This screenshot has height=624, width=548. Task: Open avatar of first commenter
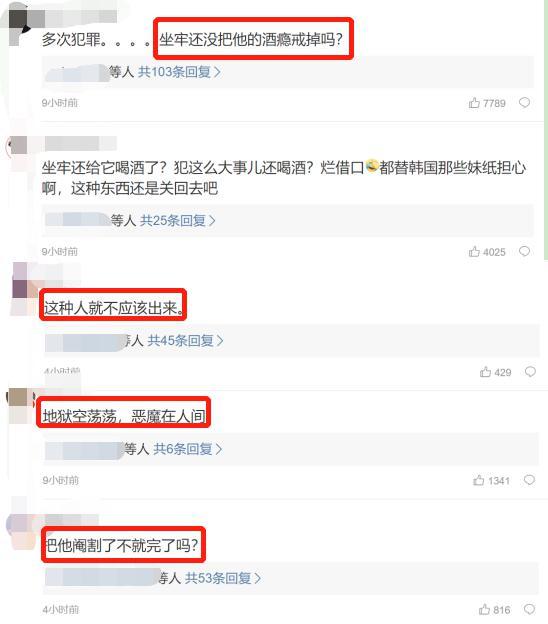[x=19, y=28]
